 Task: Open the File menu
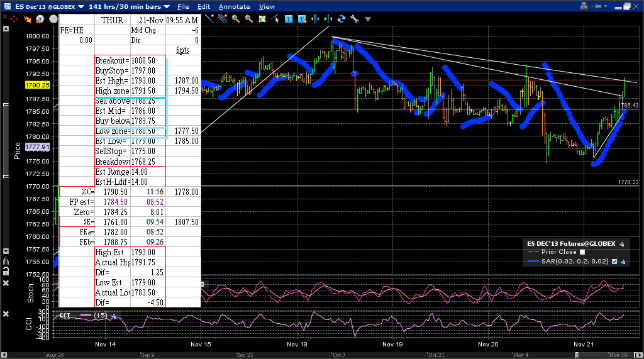click(x=183, y=6)
